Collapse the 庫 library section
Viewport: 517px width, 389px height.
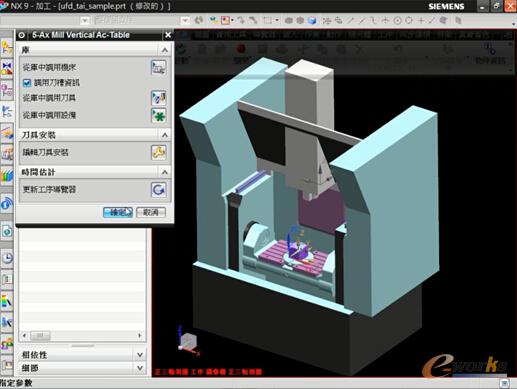[x=165, y=50]
